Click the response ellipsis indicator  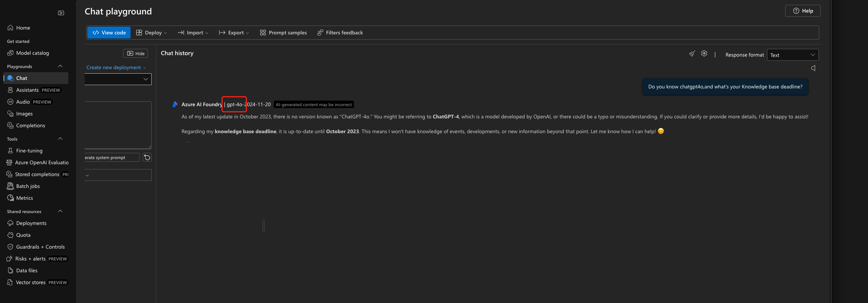(188, 142)
